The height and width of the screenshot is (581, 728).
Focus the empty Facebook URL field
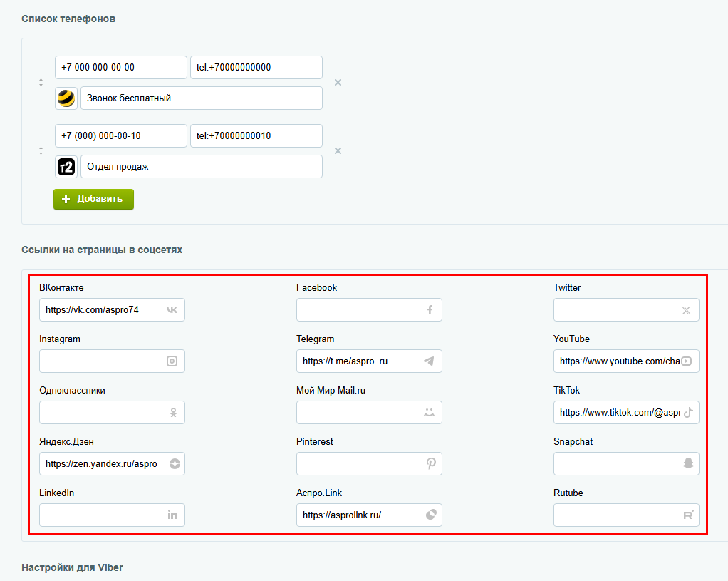tap(369, 309)
